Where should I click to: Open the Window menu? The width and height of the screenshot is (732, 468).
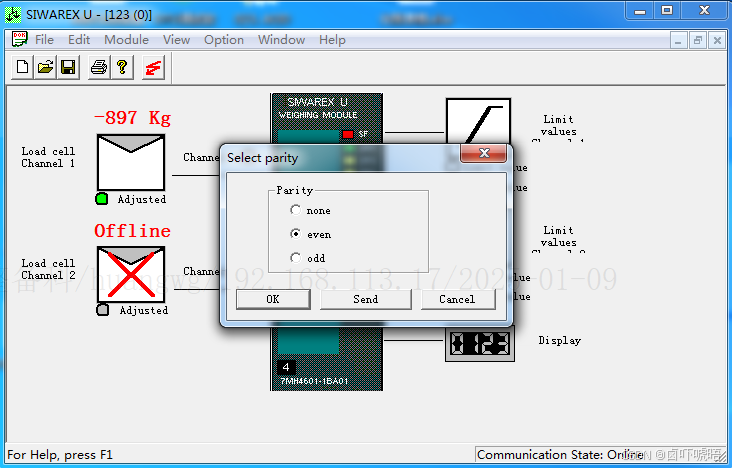pos(282,40)
